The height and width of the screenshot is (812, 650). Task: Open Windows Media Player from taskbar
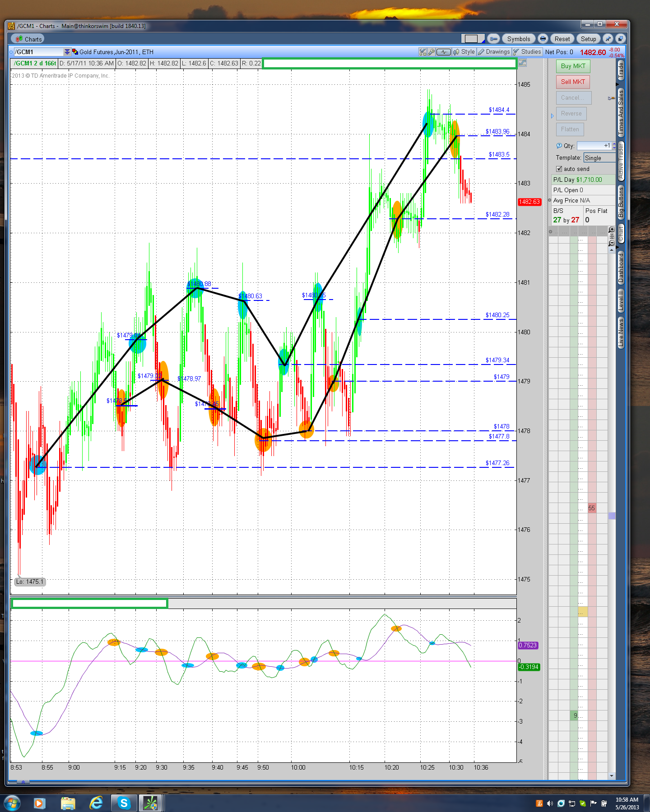39,803
